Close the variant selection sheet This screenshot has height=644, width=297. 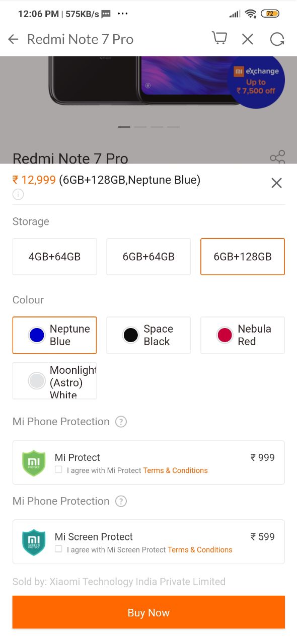tap(276, 183)
